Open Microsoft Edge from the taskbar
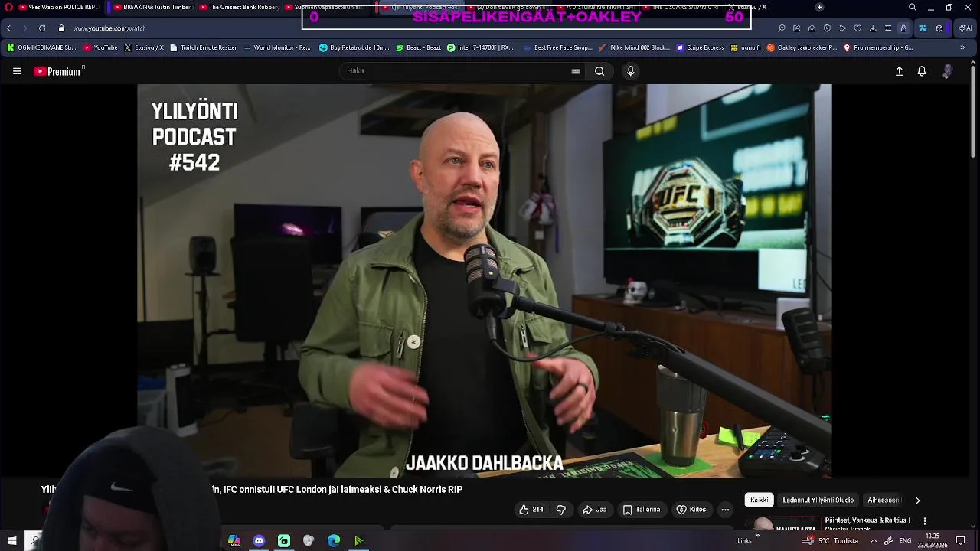The width and height of the screenshot is (980, 551). click(334, 541)
